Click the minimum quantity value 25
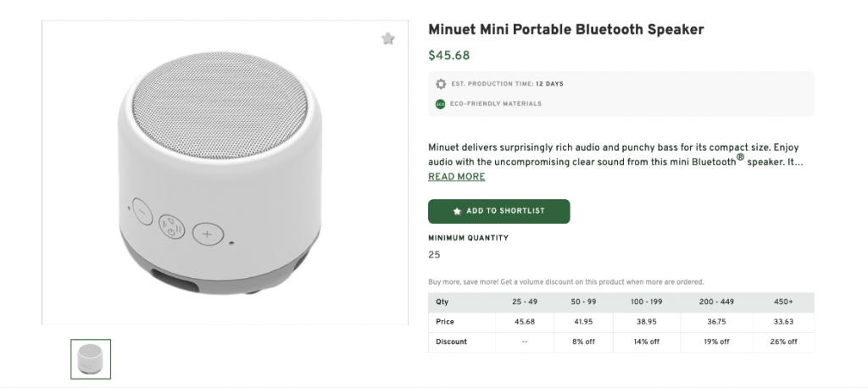The image size is (868, 388). (x=435, y=255)
